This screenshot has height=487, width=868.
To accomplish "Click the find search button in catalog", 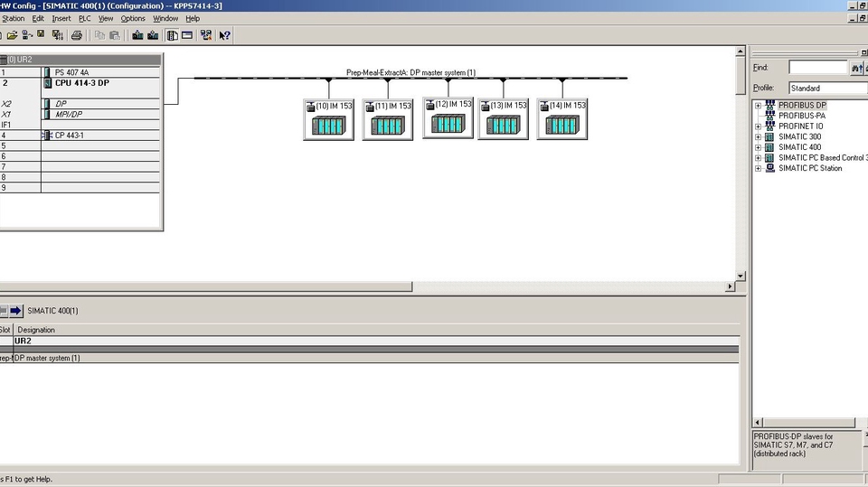I will [x=856, y=68].
